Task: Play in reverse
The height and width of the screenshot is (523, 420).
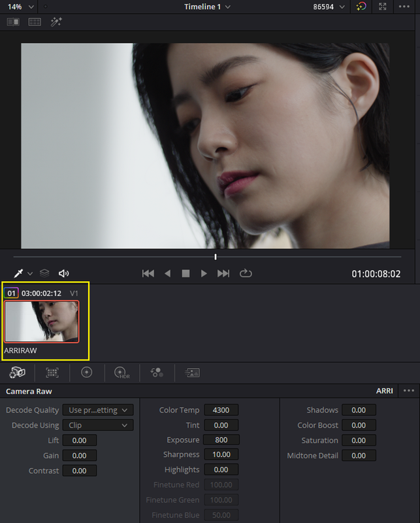Action: click(167, 273)
